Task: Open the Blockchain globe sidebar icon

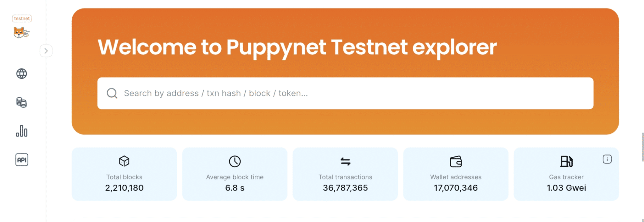Action: pos(22,74)
